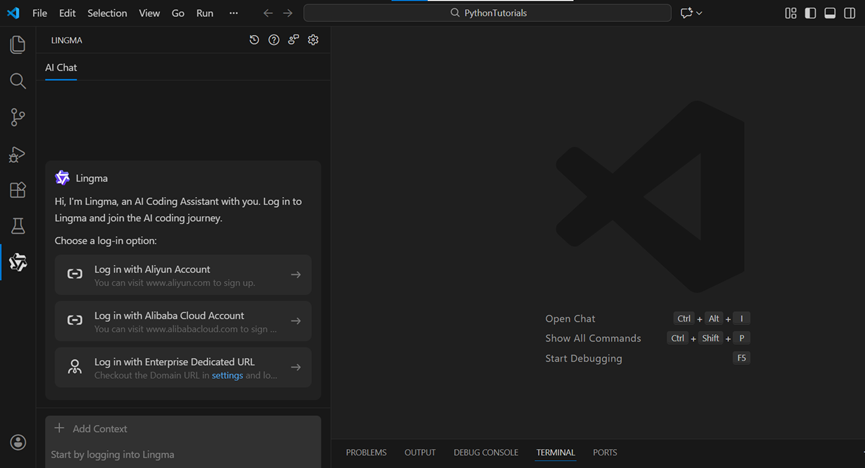The image size is (865, 468).
Task: Click the Customize Layout icon
Action: click(791, 13)
